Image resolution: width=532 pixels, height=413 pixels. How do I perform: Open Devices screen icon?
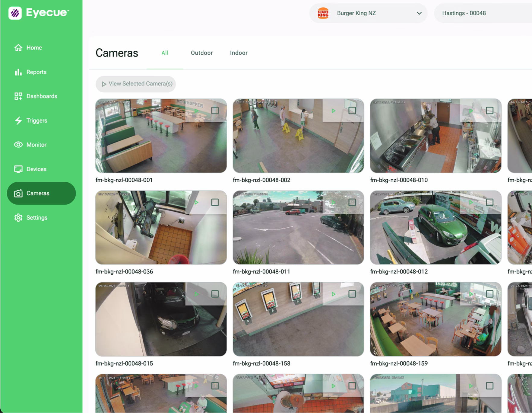click(18, 169)
